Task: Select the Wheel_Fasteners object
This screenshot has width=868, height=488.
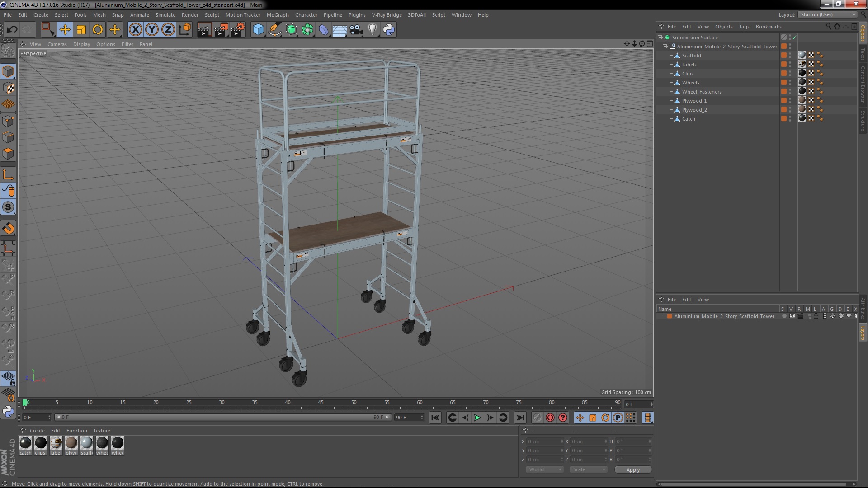Action: [x=702, y=92]
